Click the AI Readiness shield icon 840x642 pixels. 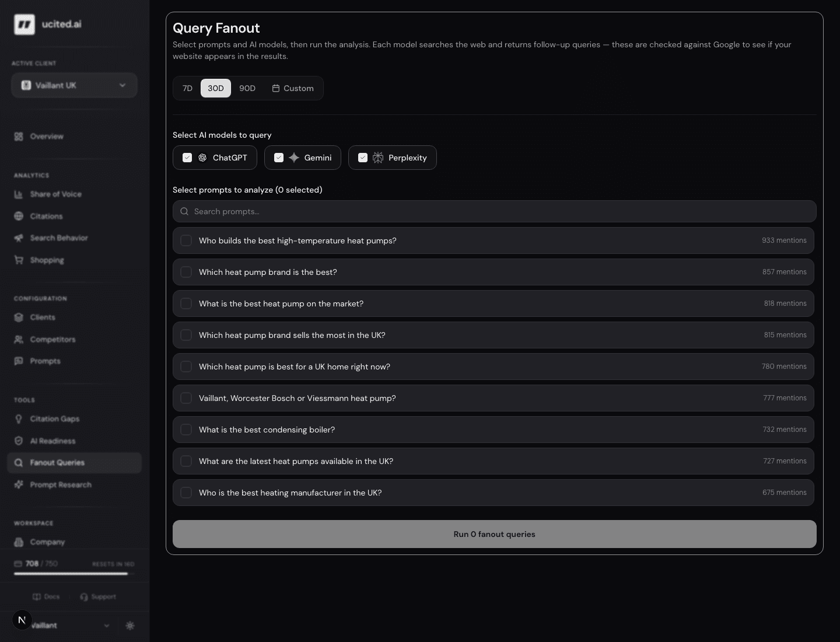coord(19,441)
